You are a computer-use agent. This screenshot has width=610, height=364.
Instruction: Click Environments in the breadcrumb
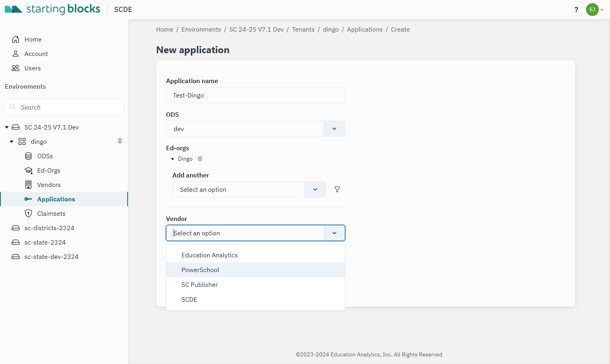coord(201,29)
